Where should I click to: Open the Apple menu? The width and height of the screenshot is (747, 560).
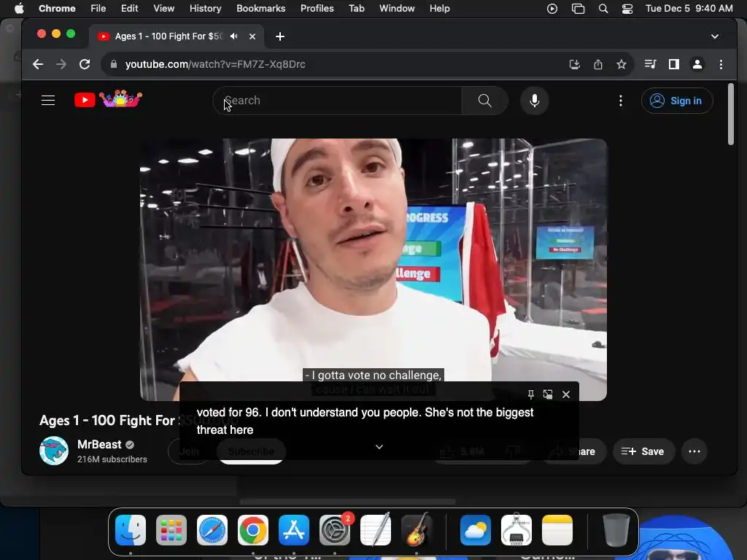tap(18, 8)
